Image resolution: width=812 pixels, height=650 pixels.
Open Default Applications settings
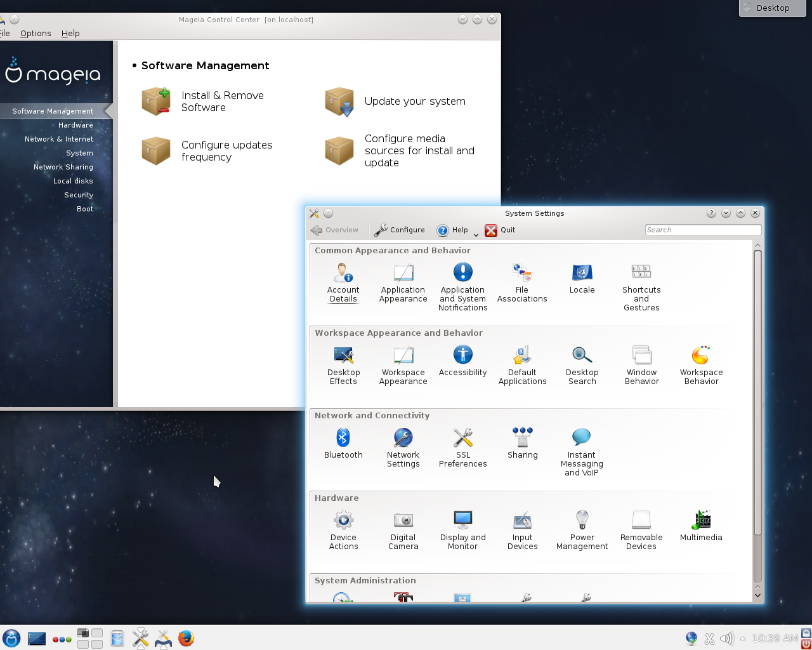tap(522, 366)
